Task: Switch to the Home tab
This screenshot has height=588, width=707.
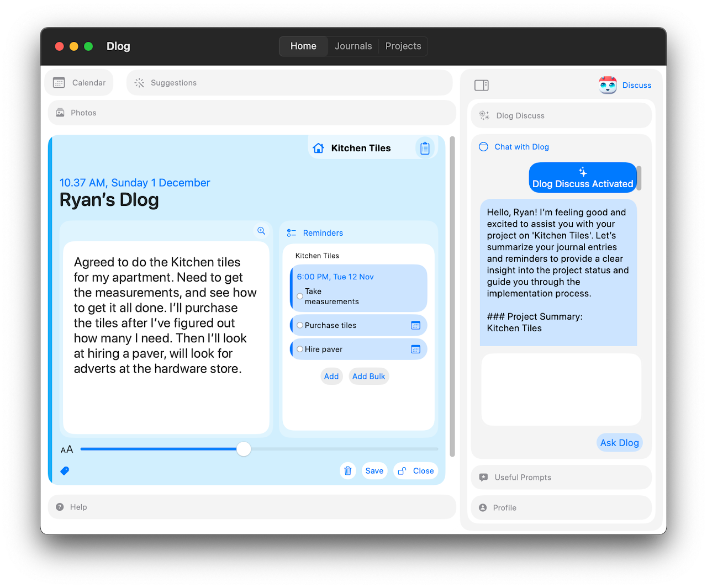Action: point(303,46)
